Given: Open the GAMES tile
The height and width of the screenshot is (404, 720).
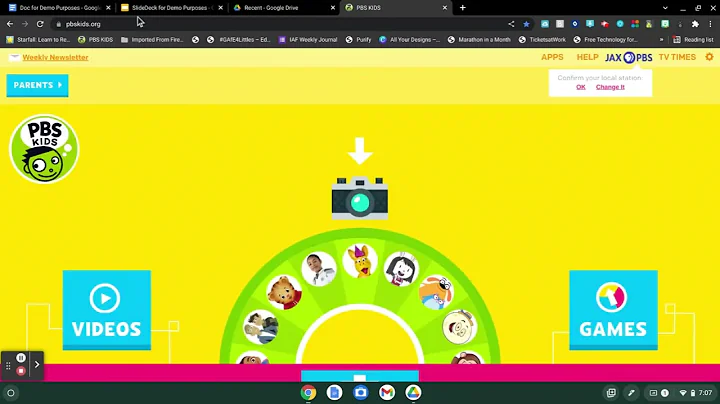Looking at the screenshot, I should (613, 310).
